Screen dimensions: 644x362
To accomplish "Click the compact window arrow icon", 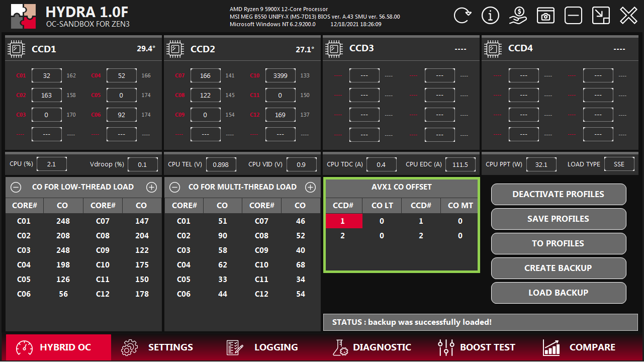I will [601, 16].
